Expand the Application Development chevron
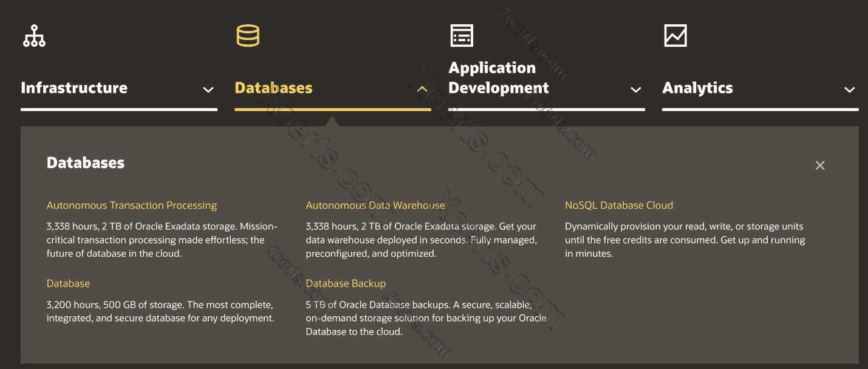 coord(635,90)
